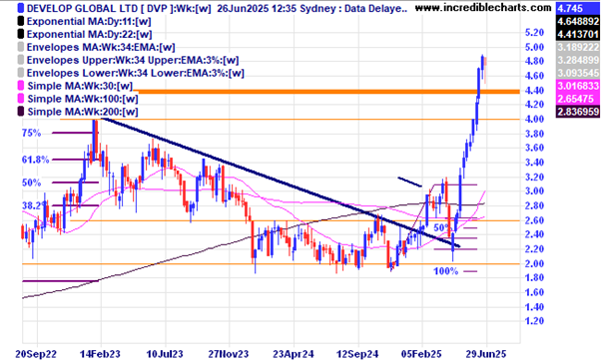This screenshot has height=364, width=601.
Task: Click the black 4.648892 value box
Action: [x=577, y=21]
